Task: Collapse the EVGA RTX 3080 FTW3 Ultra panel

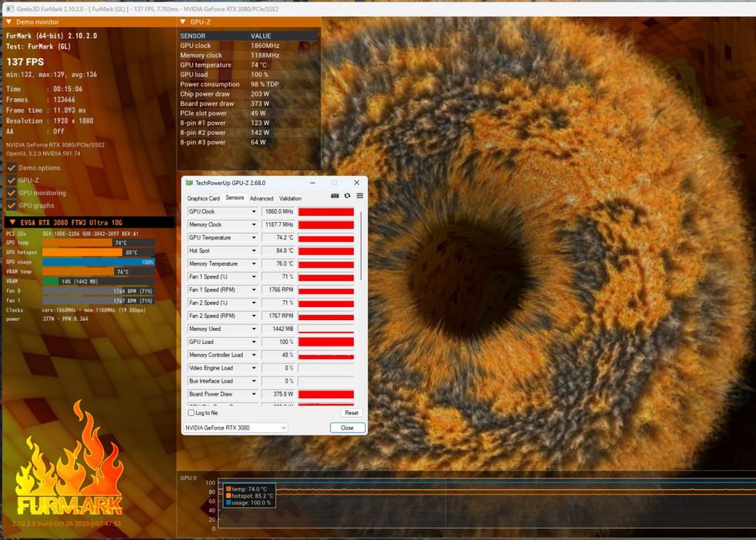Action: 13,223
